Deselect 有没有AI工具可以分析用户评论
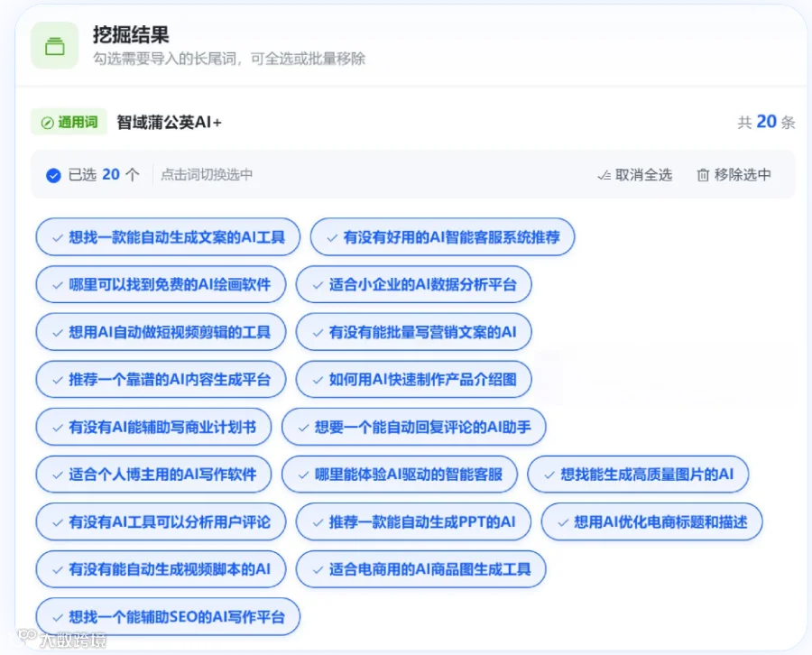This screenshot has height=655, width=812. click(x=161, y=522)
